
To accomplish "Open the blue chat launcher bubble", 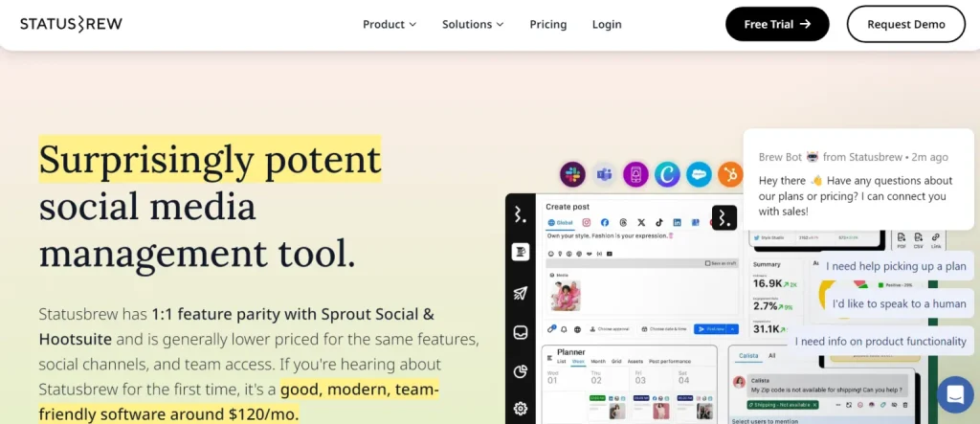I will point(956,394).
